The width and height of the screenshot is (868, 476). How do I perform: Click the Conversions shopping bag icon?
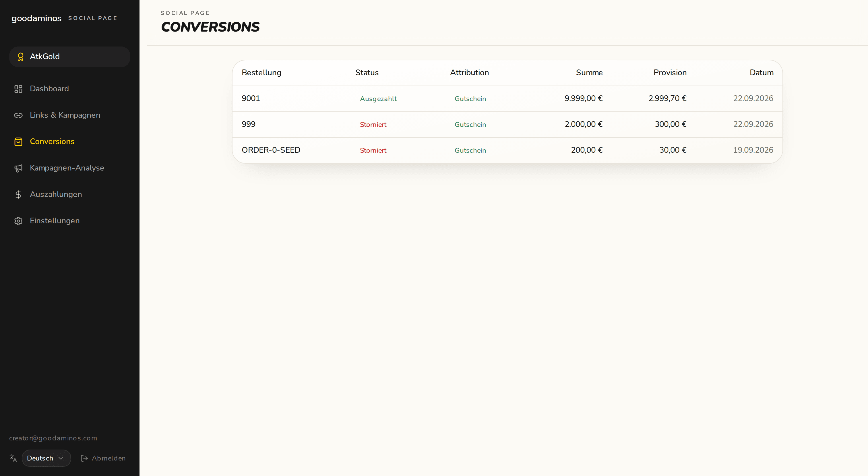pos(18,142)
